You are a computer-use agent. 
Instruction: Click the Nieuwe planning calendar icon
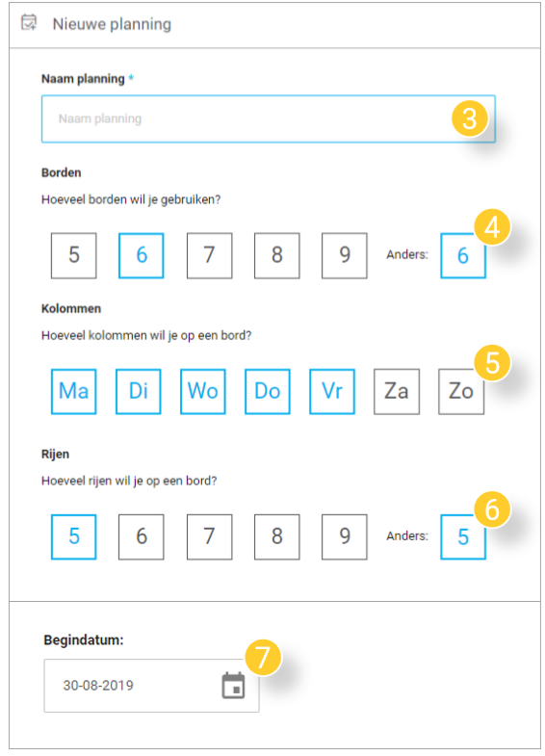[x=29, y=23]
